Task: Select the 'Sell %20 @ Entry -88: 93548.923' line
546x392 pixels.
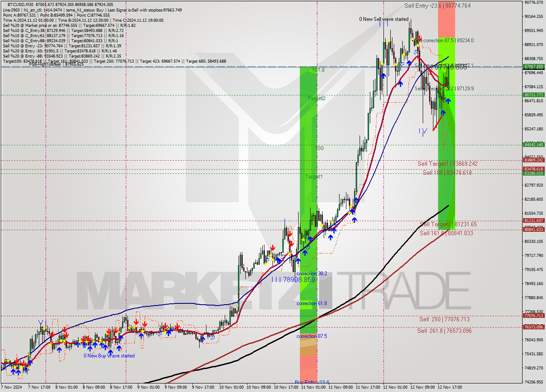Action: coord(61,56)
